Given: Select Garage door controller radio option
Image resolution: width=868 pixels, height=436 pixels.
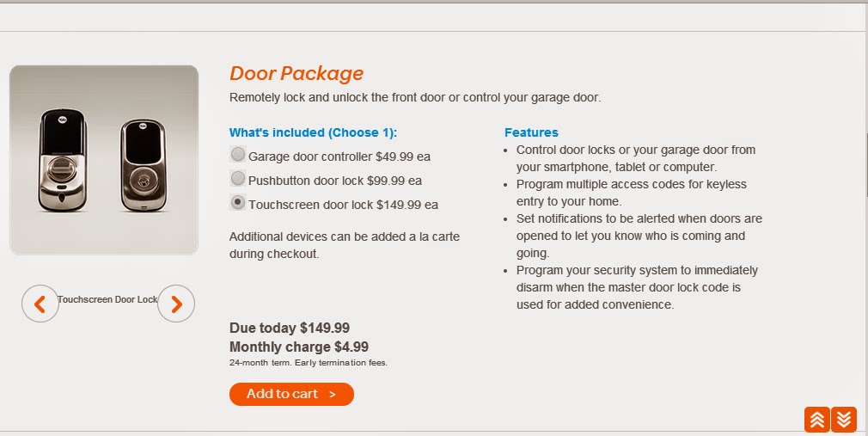Looking at the screenshot, I should tap(238, 156).
